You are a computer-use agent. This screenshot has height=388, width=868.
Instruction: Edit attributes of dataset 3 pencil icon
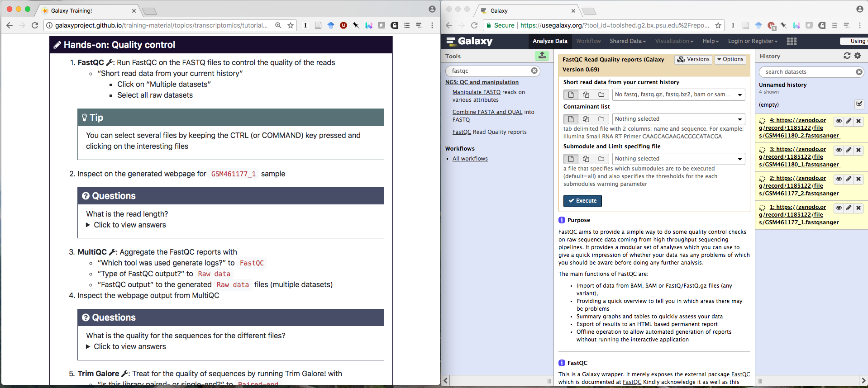(x=849, y=150)
